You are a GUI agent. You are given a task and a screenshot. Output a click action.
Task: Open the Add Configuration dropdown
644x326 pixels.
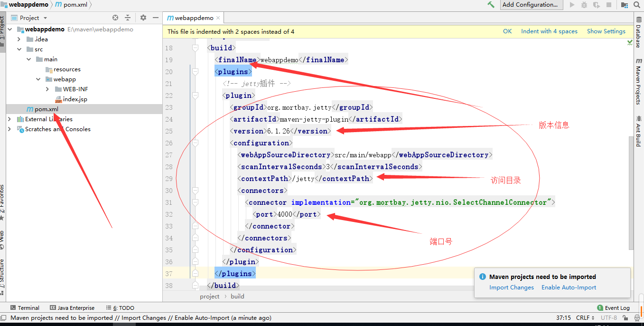[x=532, y=5]
